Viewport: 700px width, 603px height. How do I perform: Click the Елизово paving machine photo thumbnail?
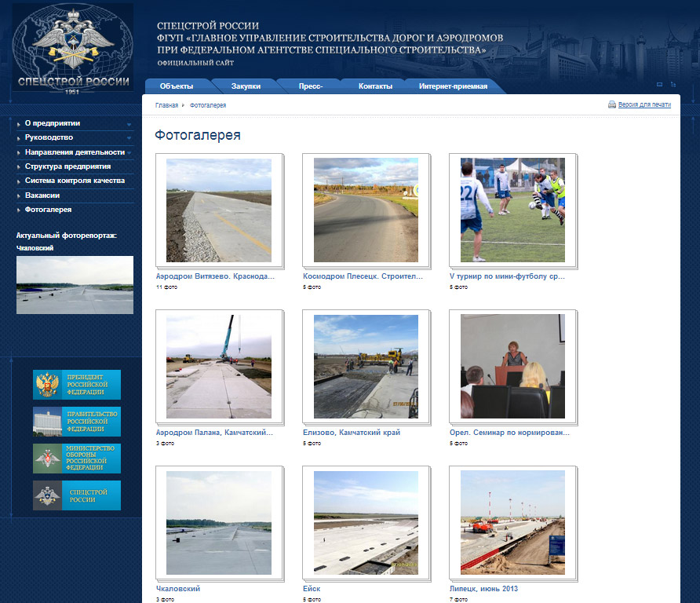pos(366,367)
